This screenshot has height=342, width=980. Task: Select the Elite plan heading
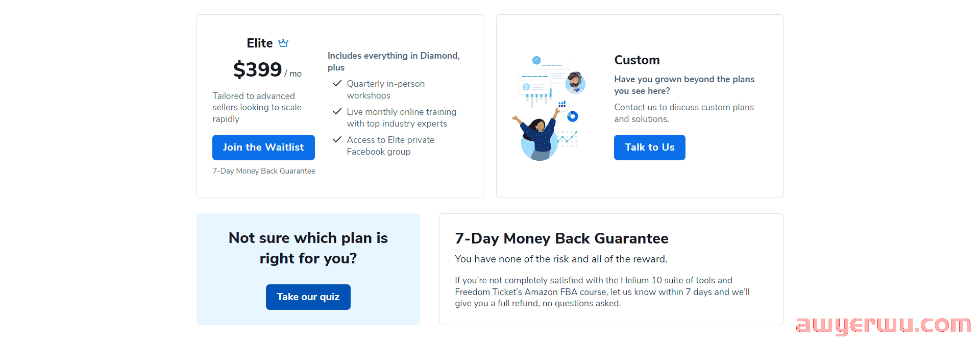[x=260, y=43]
